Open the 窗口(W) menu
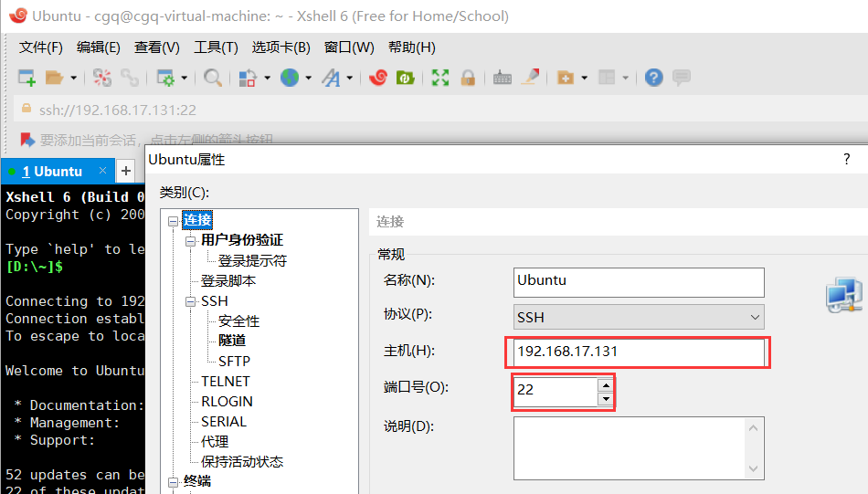Screen dimensions: 868x494 [x=349, y=47]
